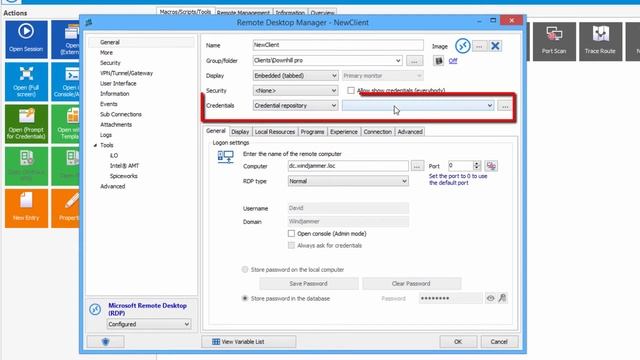Click the Clear Password button
The image size is (640, 360).
click(x=411, y=283)
